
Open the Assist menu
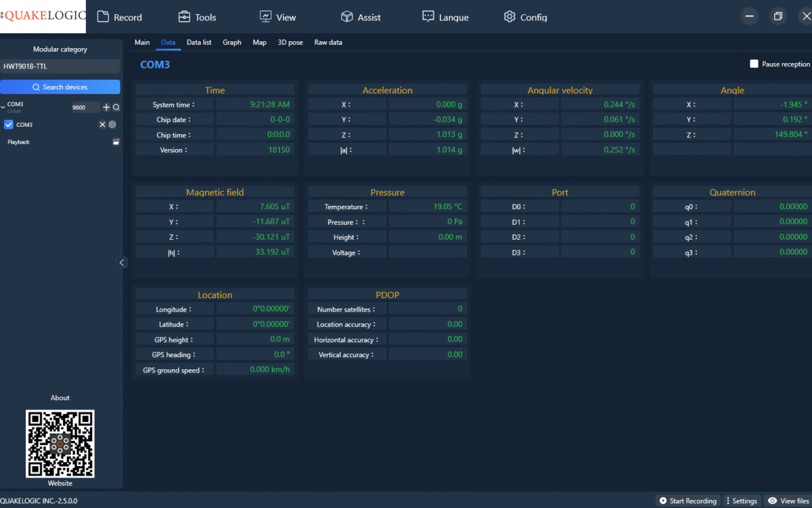click(361, 17)
